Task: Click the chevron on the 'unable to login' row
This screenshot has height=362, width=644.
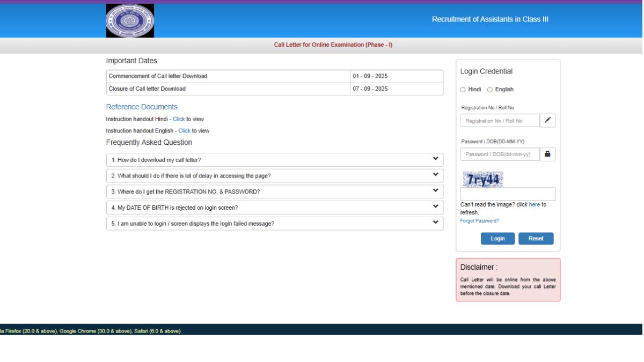Action: click(x=435, y=223)
